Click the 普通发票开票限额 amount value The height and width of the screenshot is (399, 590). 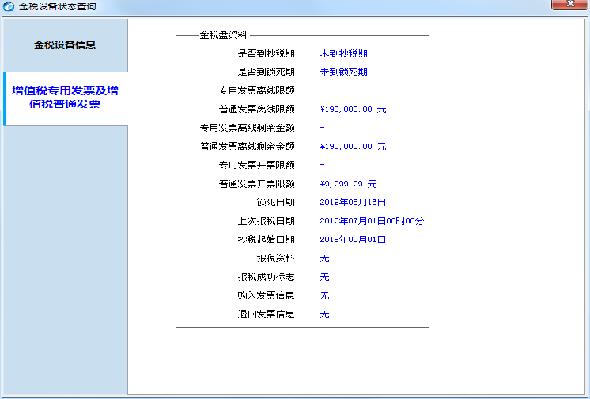pyautogui.click(x=348, y=184)
